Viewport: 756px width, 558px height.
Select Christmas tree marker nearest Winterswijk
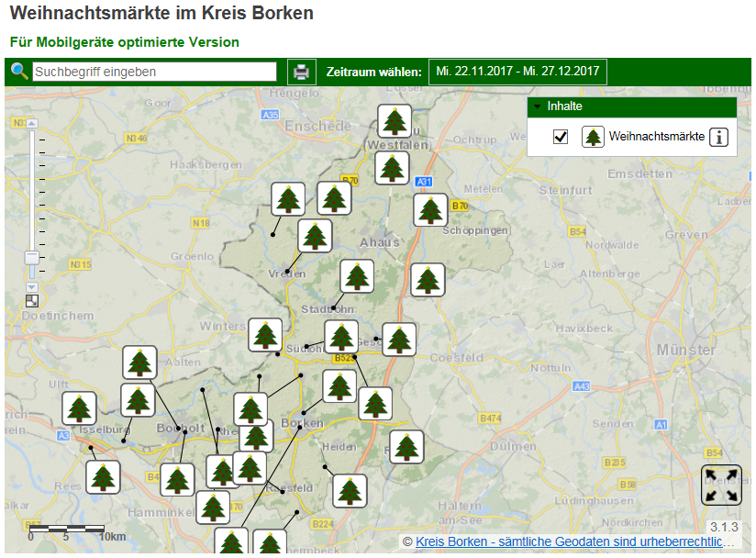[265, 335]
